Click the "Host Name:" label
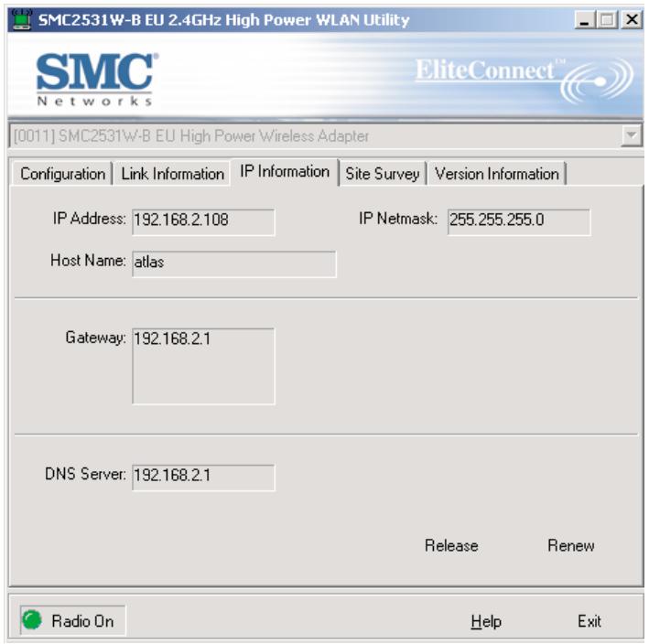The height and width of the screenshot is (644, 649). pyautogui.click(x=88, y=261)
